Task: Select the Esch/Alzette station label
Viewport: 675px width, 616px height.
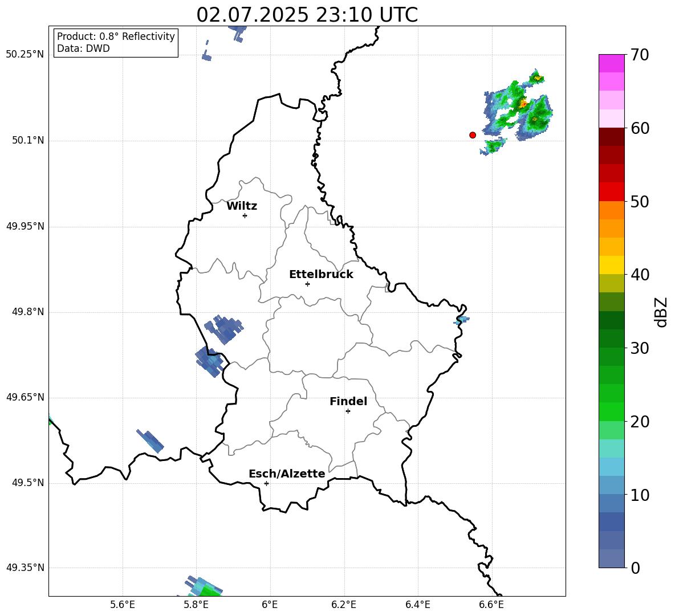Action: (287, 474)
